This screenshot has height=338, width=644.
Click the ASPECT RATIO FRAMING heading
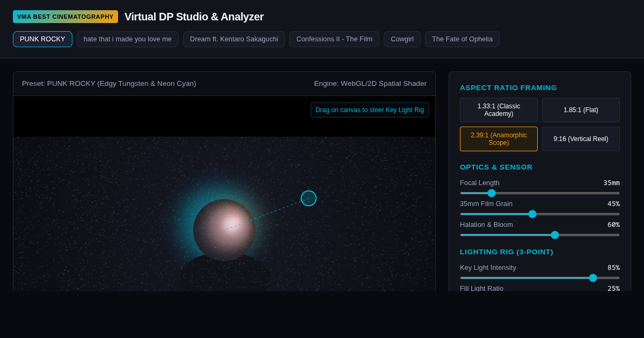click(508, 88)
